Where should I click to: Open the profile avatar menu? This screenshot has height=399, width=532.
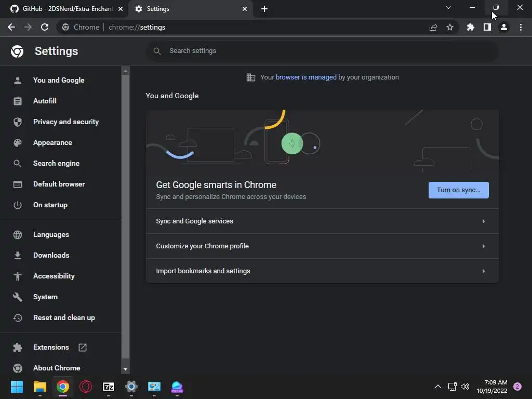coord(504,27)
